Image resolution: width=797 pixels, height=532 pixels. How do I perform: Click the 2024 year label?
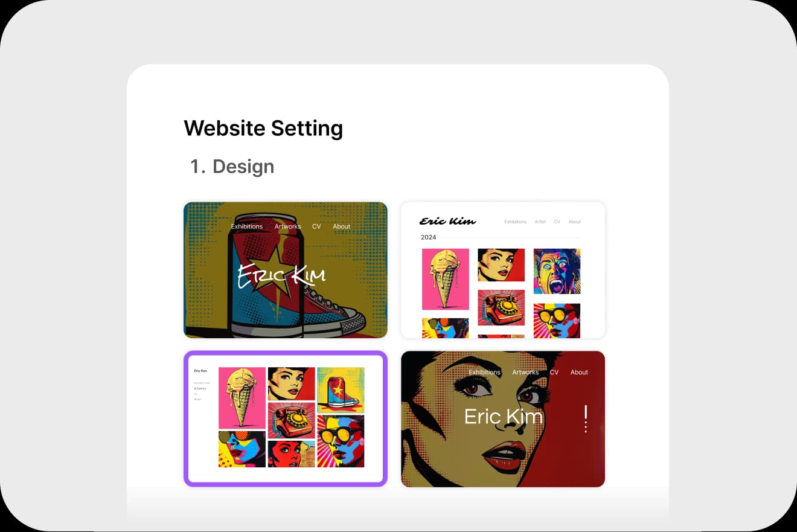pyautogui.click(x=428, y=237)
